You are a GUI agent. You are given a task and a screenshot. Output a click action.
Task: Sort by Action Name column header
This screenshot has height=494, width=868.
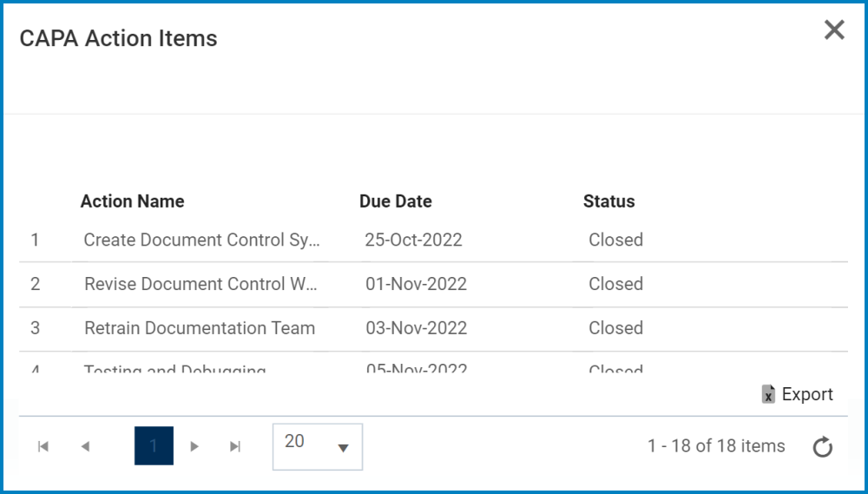133,201
